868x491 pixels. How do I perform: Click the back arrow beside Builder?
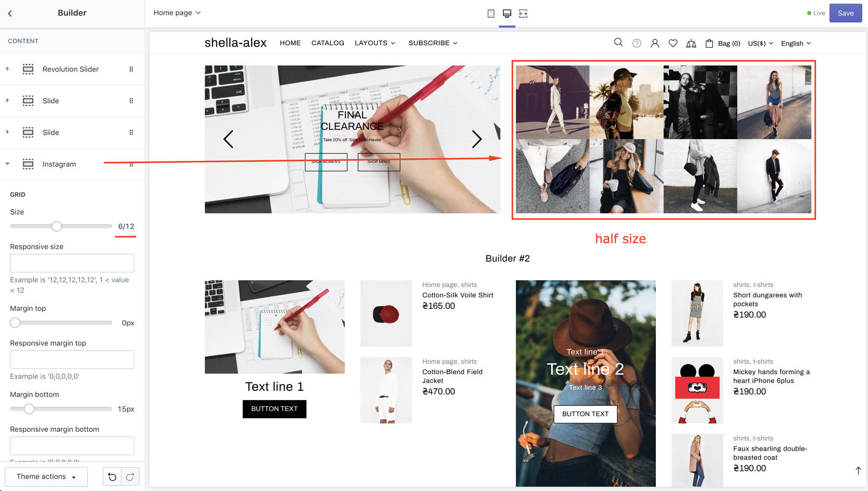(10, 13)
